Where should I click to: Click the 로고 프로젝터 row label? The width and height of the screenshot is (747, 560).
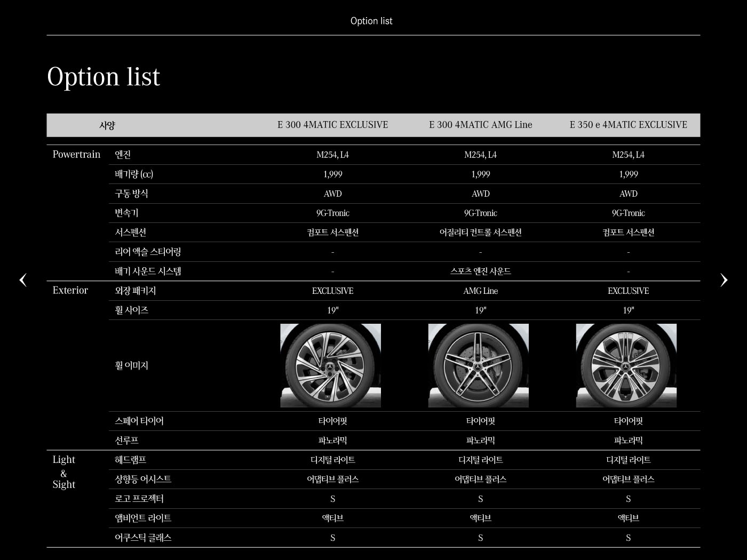coord(139,499)
